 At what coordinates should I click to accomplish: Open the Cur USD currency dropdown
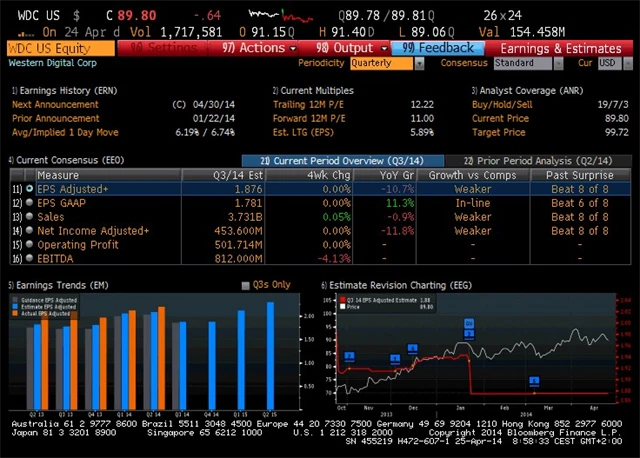point(610,62)
